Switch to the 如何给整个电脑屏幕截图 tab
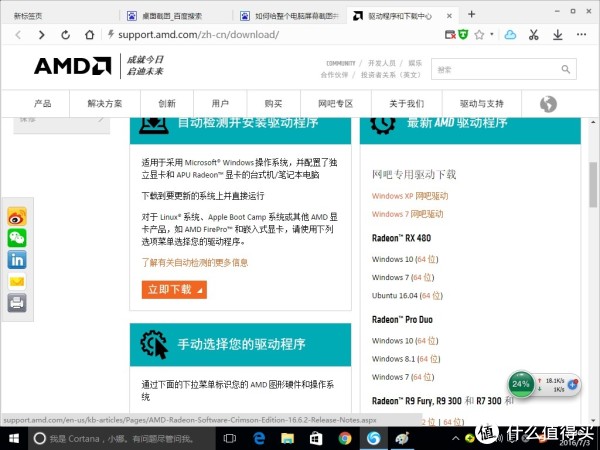This screenshot has height=450, width=600. (289, 16)
